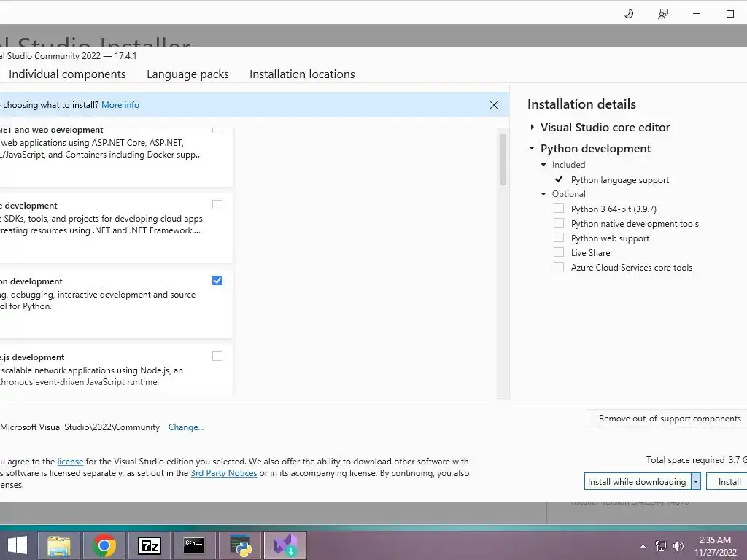Expand Visual Studio core editor details
The image size is (747, 560).
532,127
